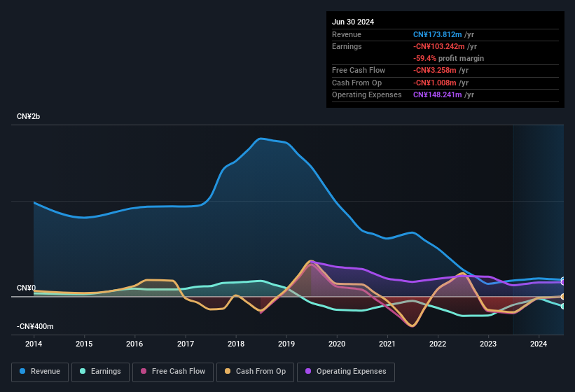Click the 2020 x-axis label
The width and height of the screenshot is (575, 392).
point(337,344)
